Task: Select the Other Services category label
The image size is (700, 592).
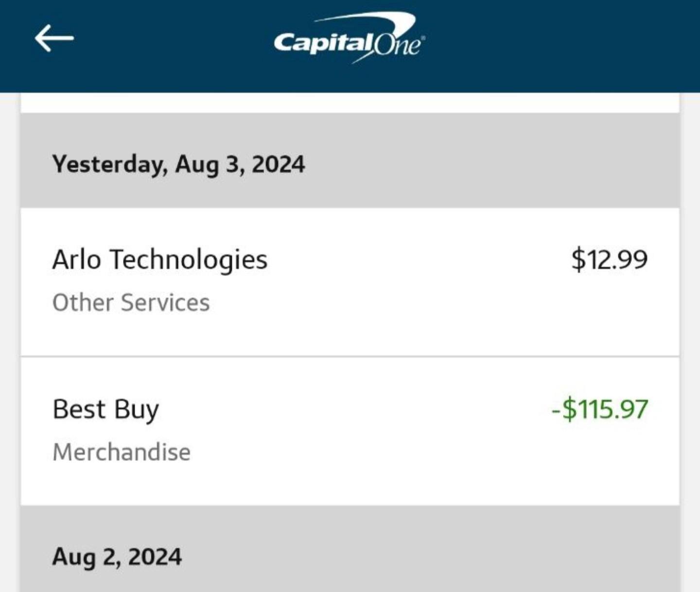Action: 131,302
